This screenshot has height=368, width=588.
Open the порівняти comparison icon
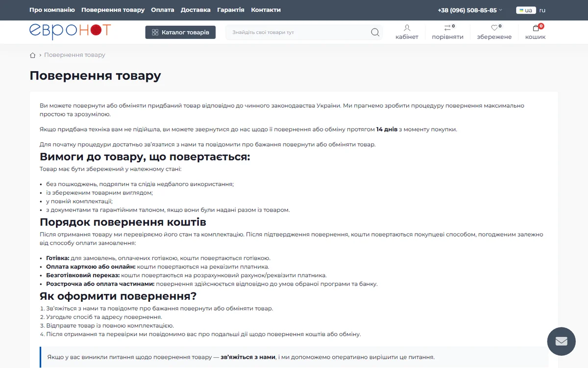(447, 32)
